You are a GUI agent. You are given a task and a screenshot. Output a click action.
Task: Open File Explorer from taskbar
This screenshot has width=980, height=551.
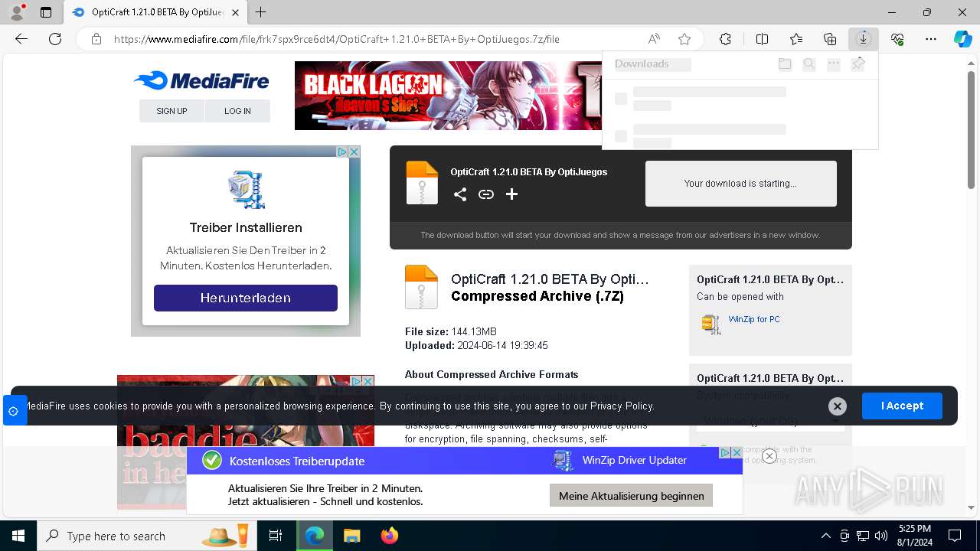click(351, 536)
